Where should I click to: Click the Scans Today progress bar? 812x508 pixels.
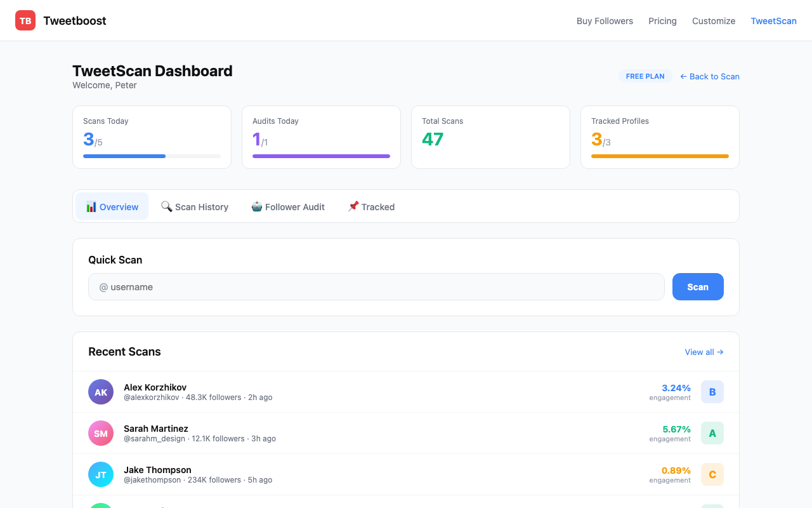coord(152,156)
